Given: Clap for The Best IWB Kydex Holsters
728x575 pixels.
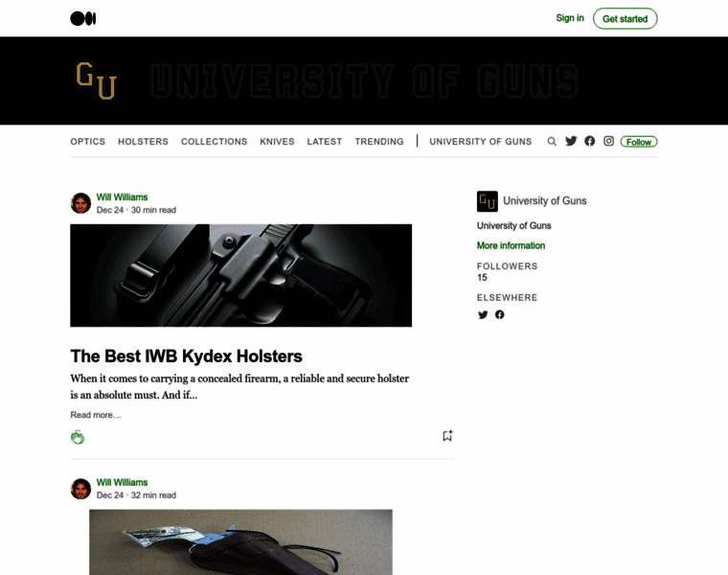Looking at the screenshot, I should (78, 437).
